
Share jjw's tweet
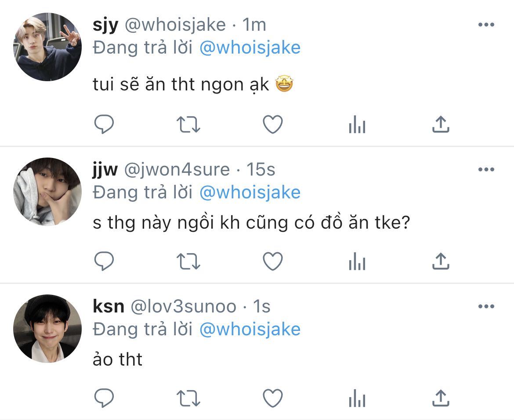point(441,261)
